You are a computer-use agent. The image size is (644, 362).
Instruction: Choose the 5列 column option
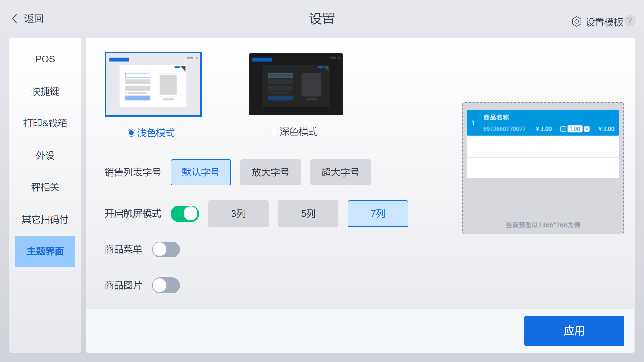[x=308, y=214]
